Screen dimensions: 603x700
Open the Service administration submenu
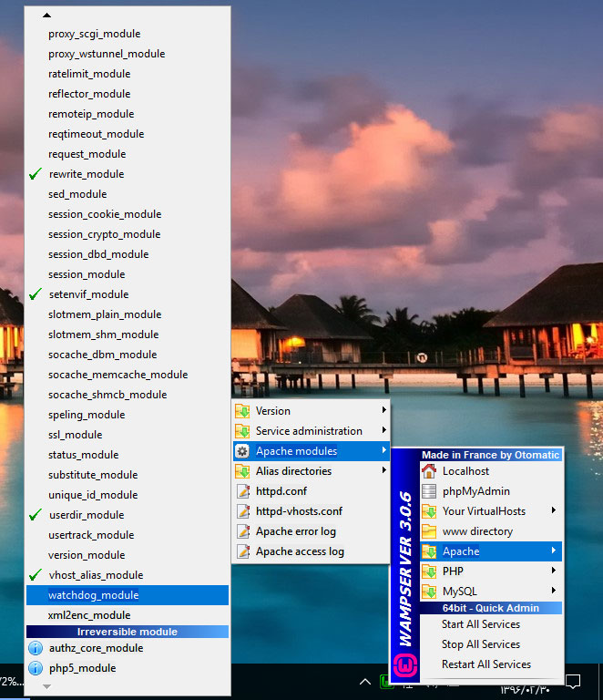310,431
